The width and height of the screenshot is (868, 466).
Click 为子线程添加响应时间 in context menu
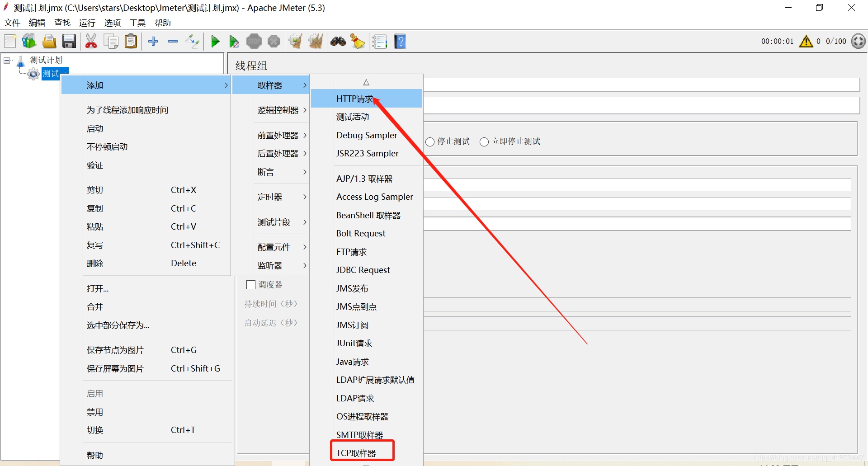pyautogui.click(x=146, y=110)
